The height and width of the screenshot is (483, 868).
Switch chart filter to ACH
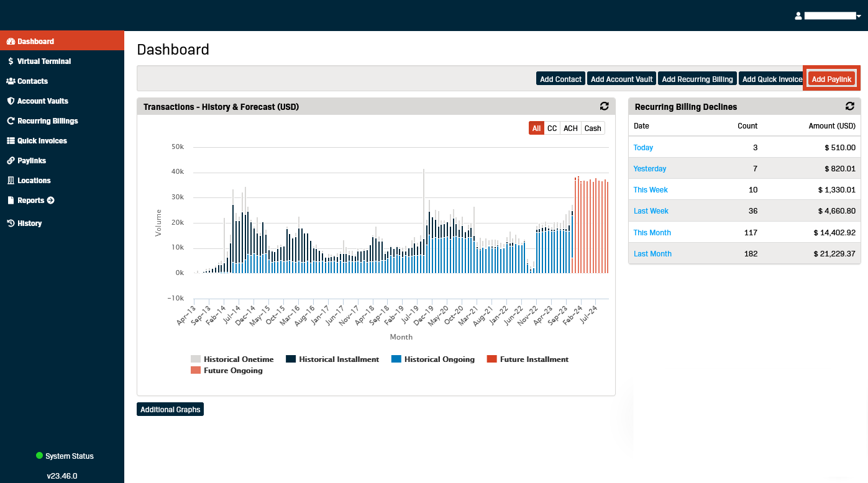[x=570, y=128]
